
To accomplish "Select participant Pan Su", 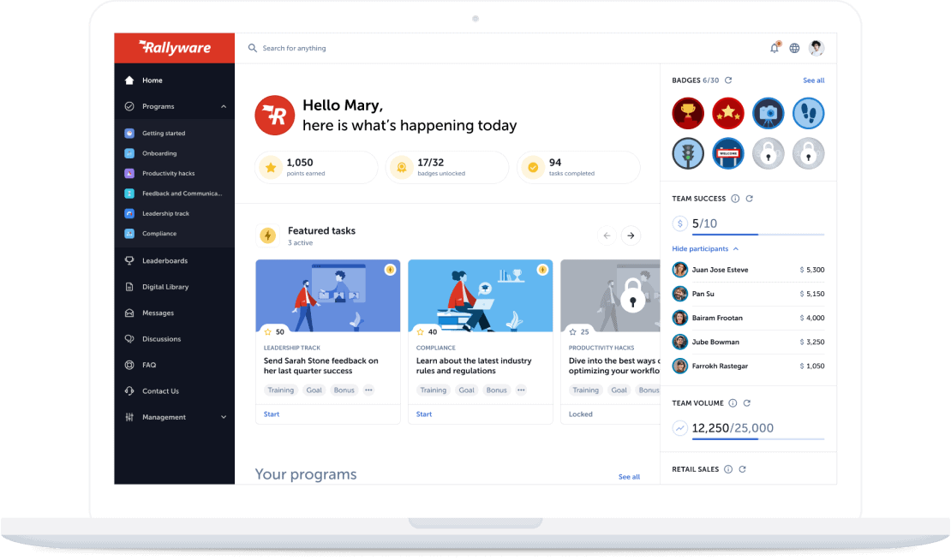I will click(x=749, y=294).
